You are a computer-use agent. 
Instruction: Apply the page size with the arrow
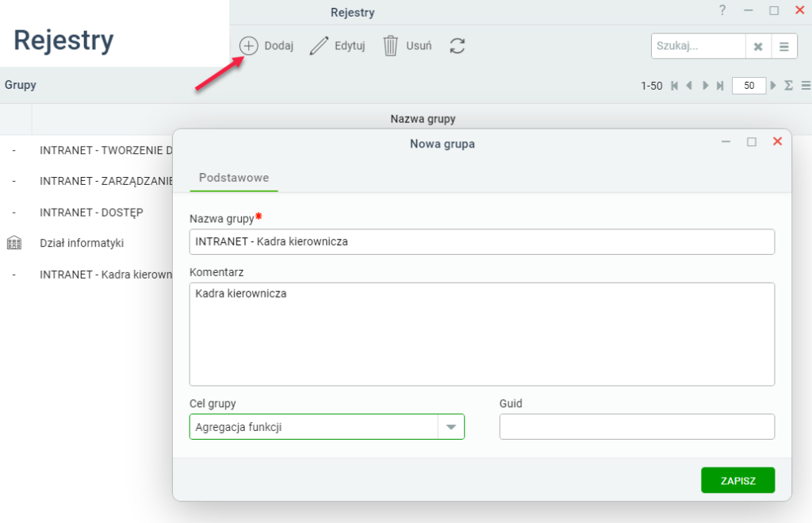773,86
